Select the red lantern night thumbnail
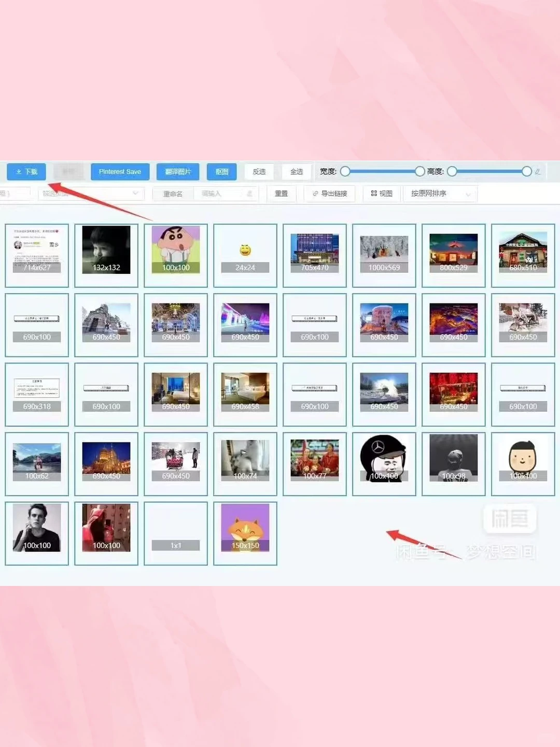This screenshot has width=560, height=747. (x=454, y=394)
